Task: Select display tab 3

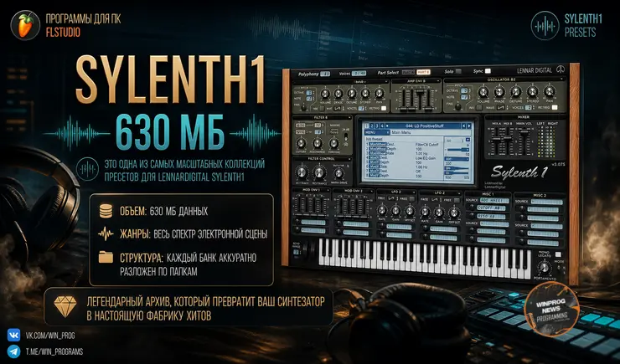Action: tap(376, 126)
